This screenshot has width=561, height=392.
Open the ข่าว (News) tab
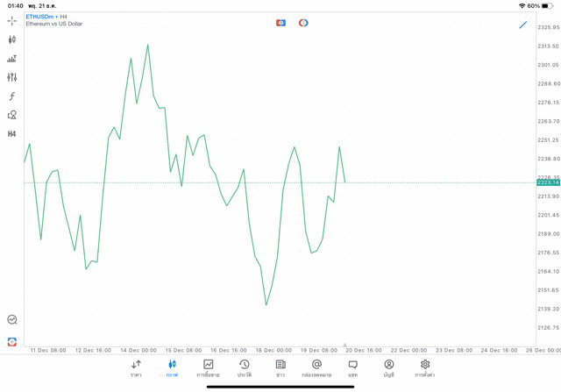tap(280, 368)
